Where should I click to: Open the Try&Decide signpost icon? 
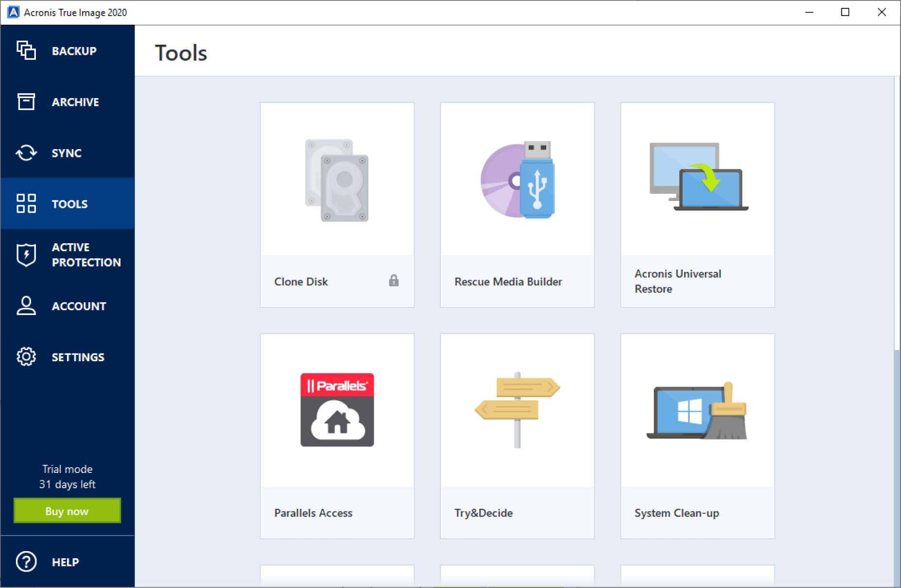click(517, 410)
